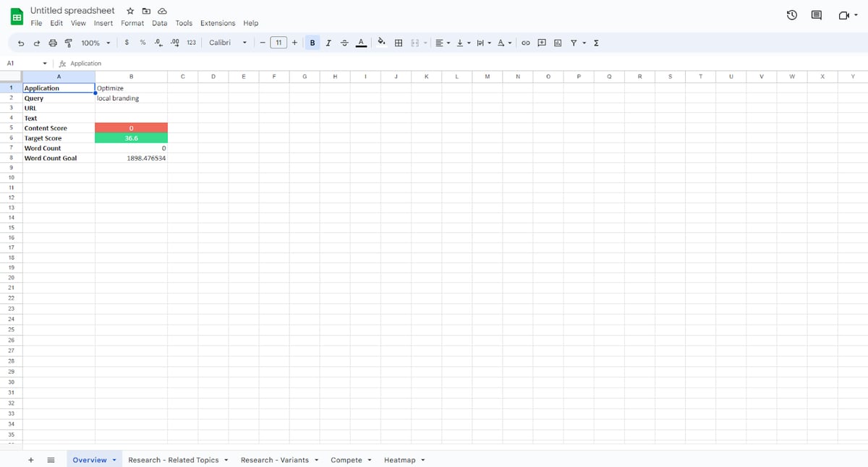The width and height of the screenshot is (868, 467).
Task: Insert a chart
Action: click(557, 43)
